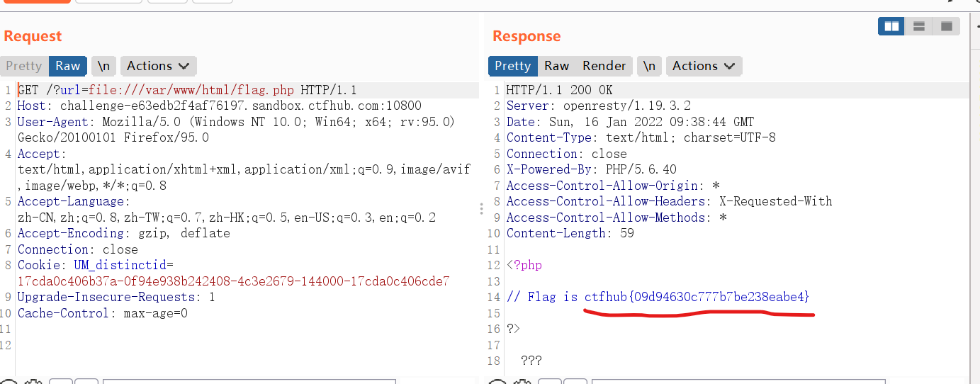Click the Host challenge-e63edb2f4af76197 header line
Image resolution: width=980 pixels, height=384 pixels.
(x=220, y=106)
